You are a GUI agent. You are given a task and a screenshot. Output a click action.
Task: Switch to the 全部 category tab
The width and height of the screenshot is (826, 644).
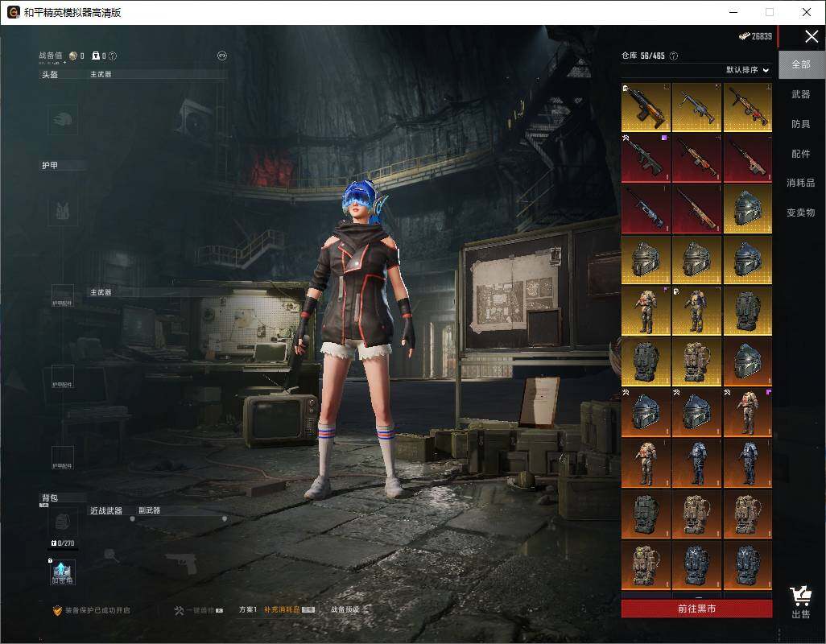point(801,64)
